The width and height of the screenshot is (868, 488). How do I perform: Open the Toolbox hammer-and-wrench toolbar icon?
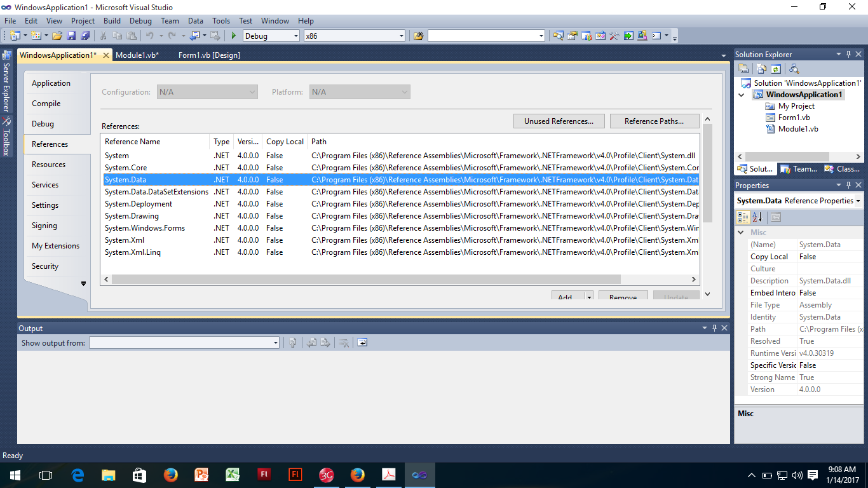tap(614, 36)
